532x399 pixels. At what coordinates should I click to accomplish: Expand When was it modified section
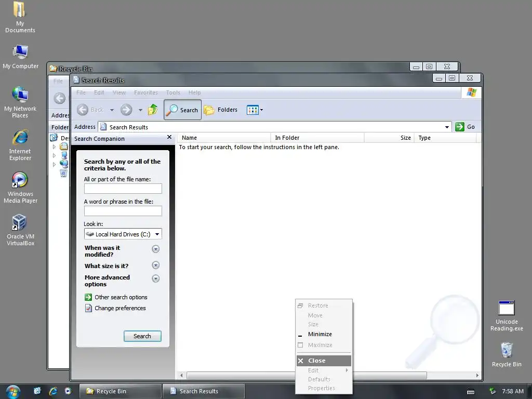[x=156, y=249]
